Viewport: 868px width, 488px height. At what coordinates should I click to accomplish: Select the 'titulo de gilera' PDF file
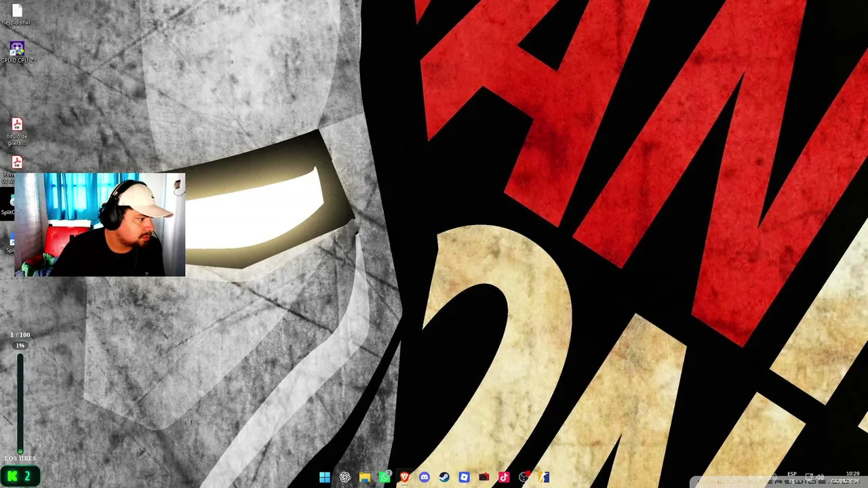pos(17,132)
